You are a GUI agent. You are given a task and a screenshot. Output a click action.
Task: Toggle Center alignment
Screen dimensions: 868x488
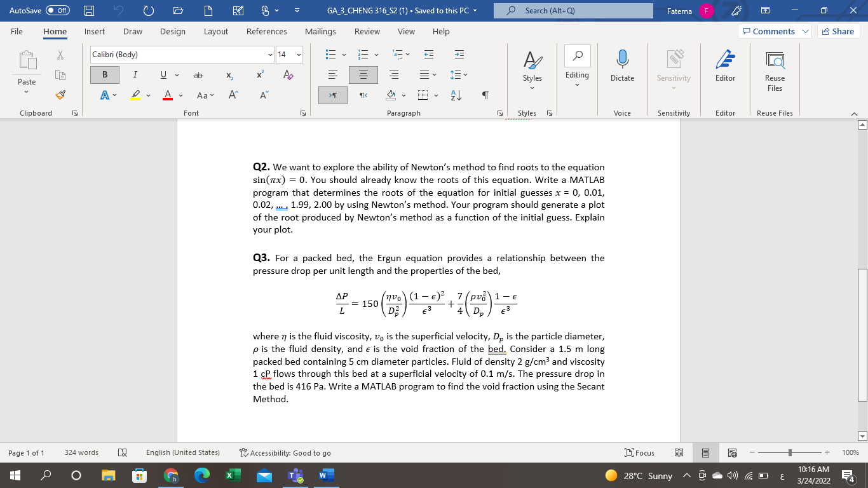pos(363,75)
